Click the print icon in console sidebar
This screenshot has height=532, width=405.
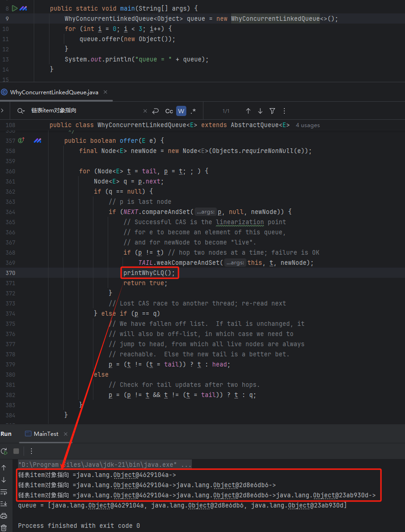pyautogui.click(x=4, y=516)
